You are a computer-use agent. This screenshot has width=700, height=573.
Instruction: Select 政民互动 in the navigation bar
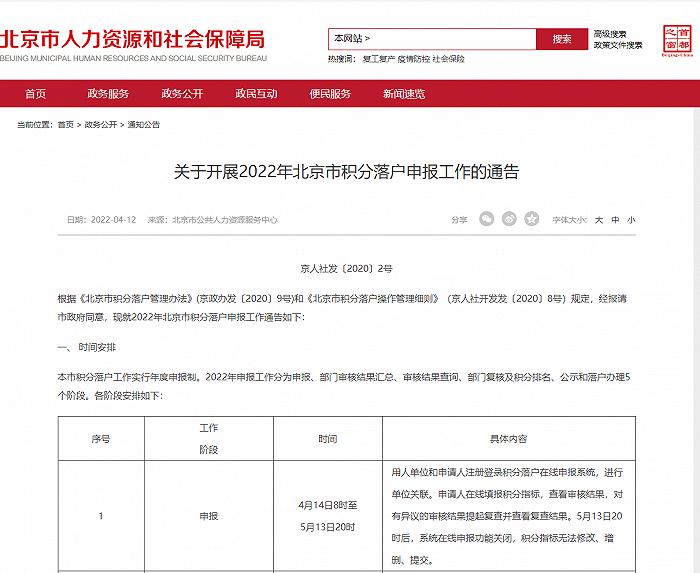[x=256, y=94]
